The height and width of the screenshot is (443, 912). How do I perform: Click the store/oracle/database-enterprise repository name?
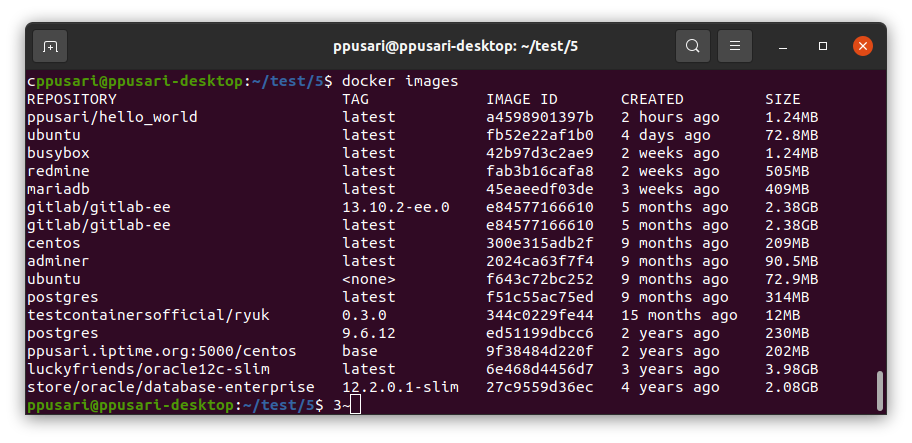point(170,387)
